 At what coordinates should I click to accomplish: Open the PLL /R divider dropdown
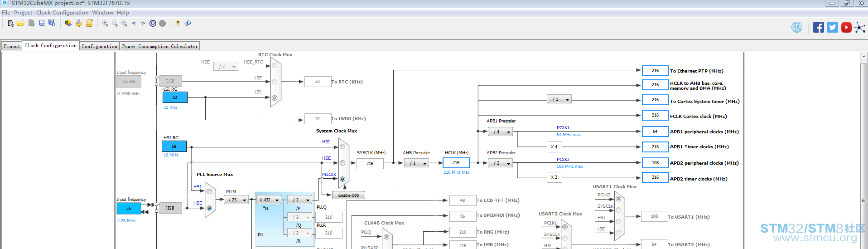(x=299, y=233)
